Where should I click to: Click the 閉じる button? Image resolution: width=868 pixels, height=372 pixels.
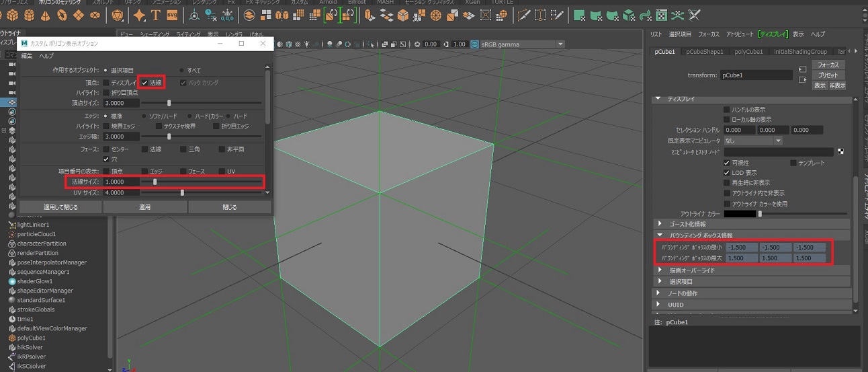tap(229, 207)
